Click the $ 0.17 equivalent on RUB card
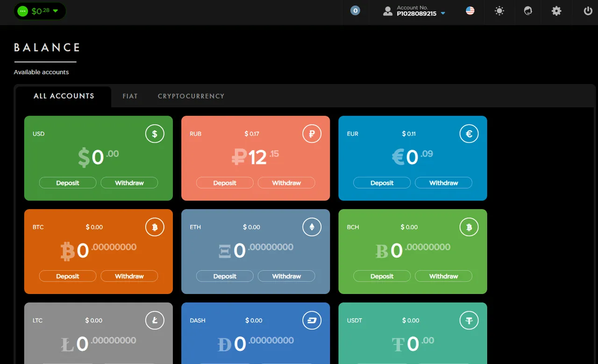Screen dimensions: 598x364 point(252,134)
